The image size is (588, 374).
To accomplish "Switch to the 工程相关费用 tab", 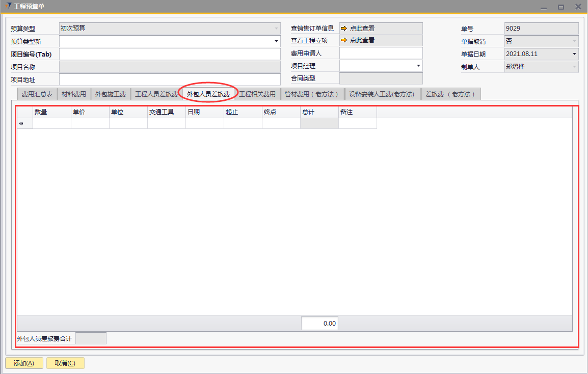I will (x=257, y=94).
